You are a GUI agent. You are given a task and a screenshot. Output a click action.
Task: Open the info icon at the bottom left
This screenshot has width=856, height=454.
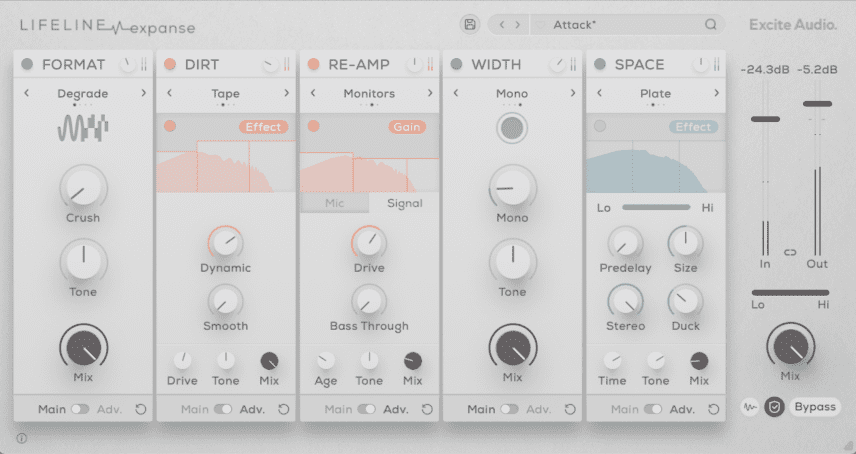(22, 438)
